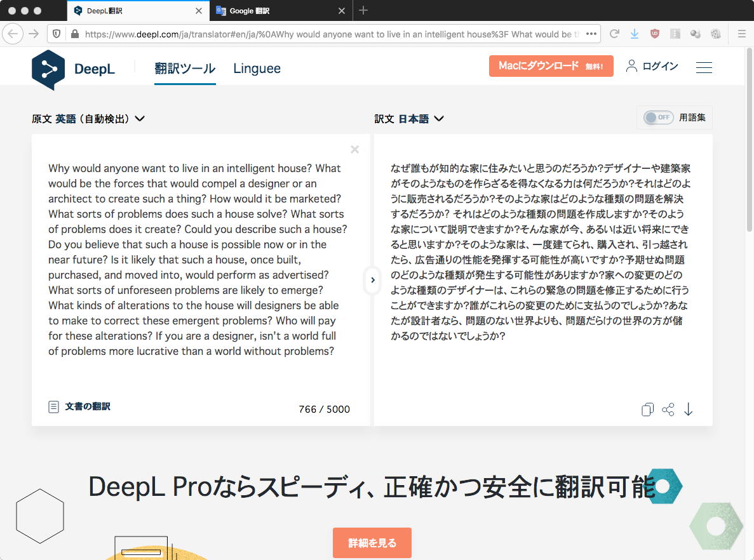754x560 pixels.
Task: Click the arrow between the translation panes
Action: [x=373, y=280]
